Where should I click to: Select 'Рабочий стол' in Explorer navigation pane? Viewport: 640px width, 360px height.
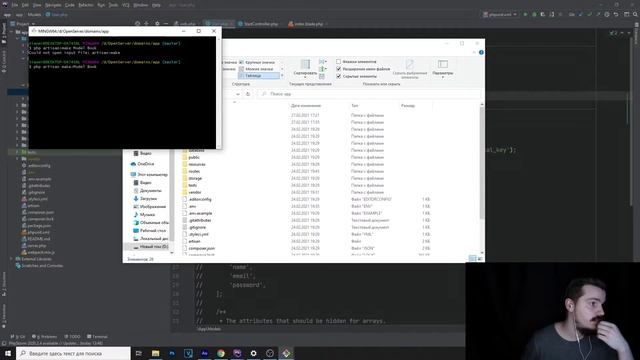149,231
